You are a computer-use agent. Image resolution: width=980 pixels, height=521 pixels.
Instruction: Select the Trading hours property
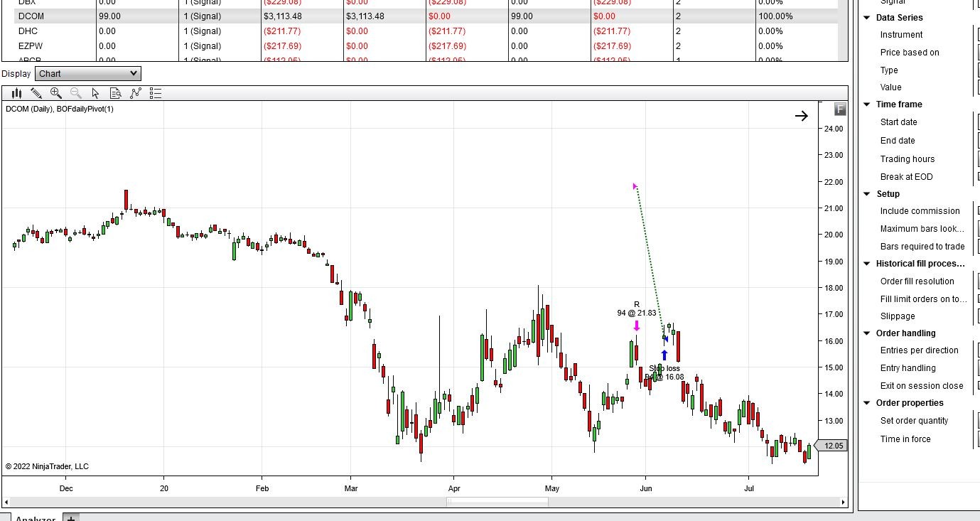pos(908,159)
